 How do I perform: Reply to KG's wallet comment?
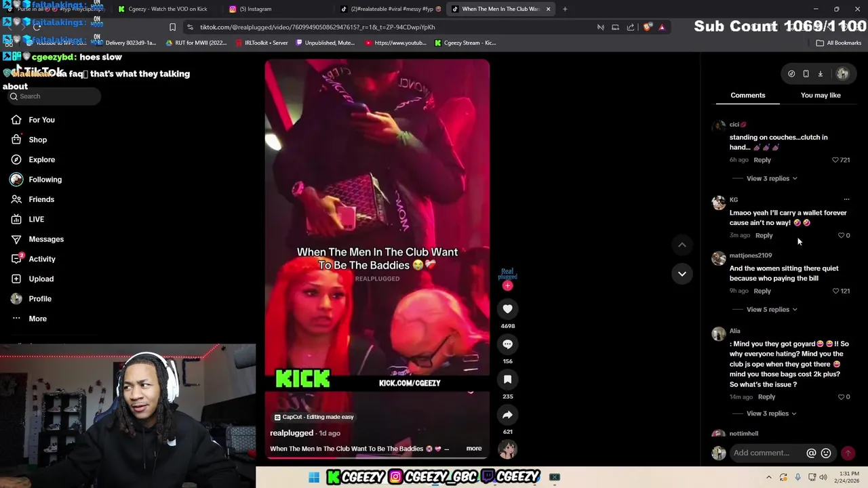pyautogui.click(x=764, y=236)
